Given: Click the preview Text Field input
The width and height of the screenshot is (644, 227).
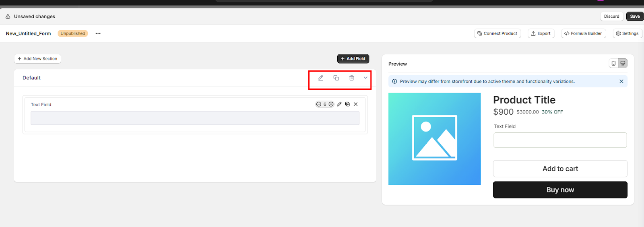Looking at the screenshot, I should click(x=560, y=140).
